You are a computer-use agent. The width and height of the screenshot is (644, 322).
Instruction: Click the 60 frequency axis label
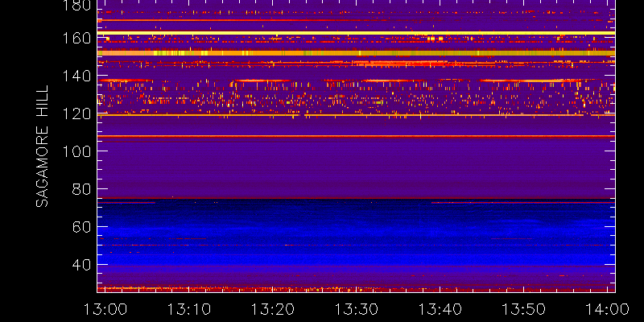click(81, 227)
